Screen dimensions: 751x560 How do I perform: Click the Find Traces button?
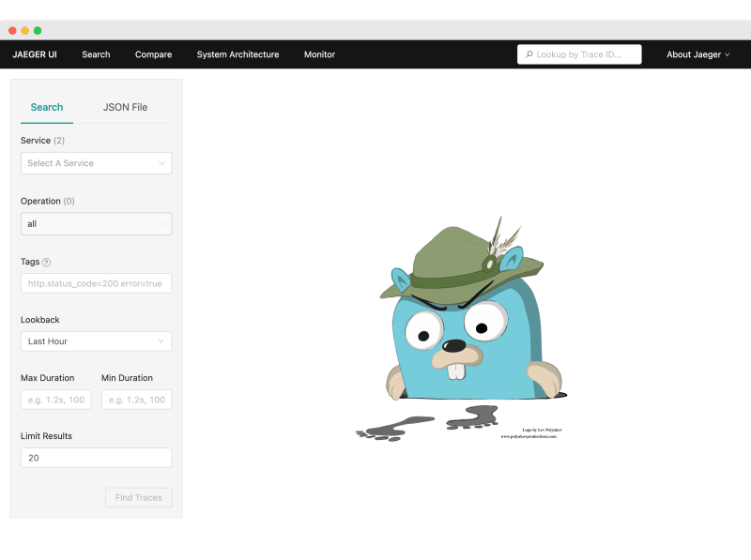(x=138, y=497)
